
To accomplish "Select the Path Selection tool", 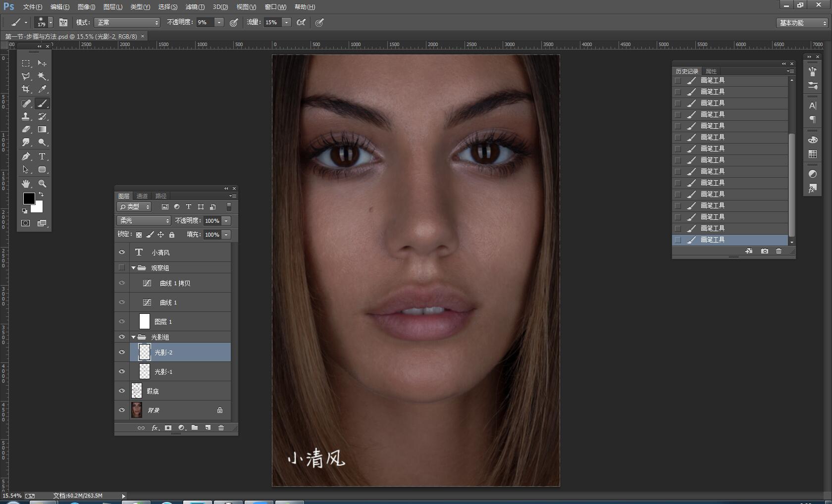I will [26, 169].
